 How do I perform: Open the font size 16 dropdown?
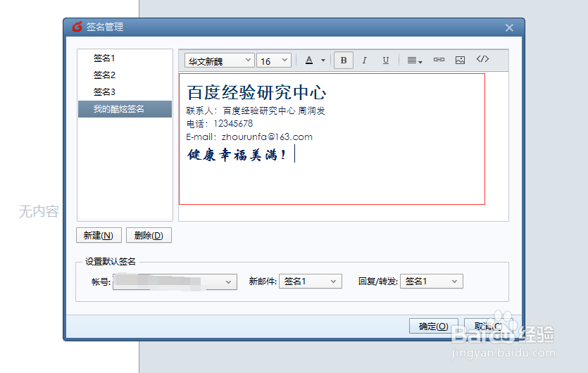[x=274, y=61]
